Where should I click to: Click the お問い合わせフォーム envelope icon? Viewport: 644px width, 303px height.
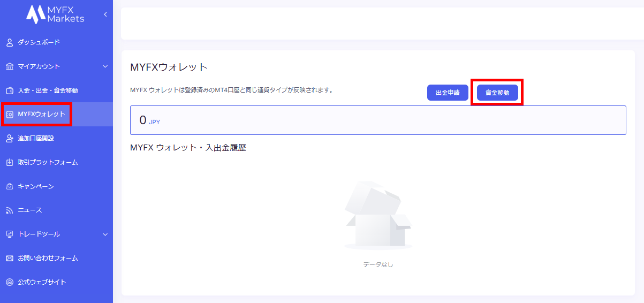click(x=10, y=258)
